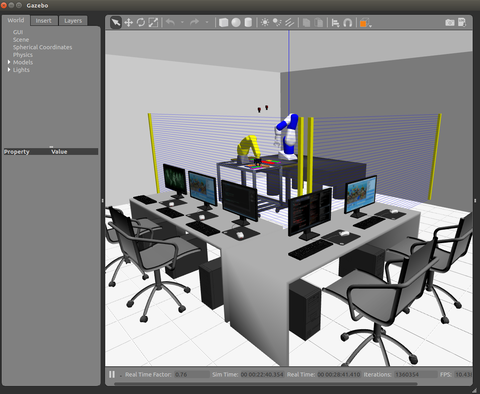Add a point light
The height and width of the screenshot is (394, 480).
pyautogui.click(x=265, y=22)
